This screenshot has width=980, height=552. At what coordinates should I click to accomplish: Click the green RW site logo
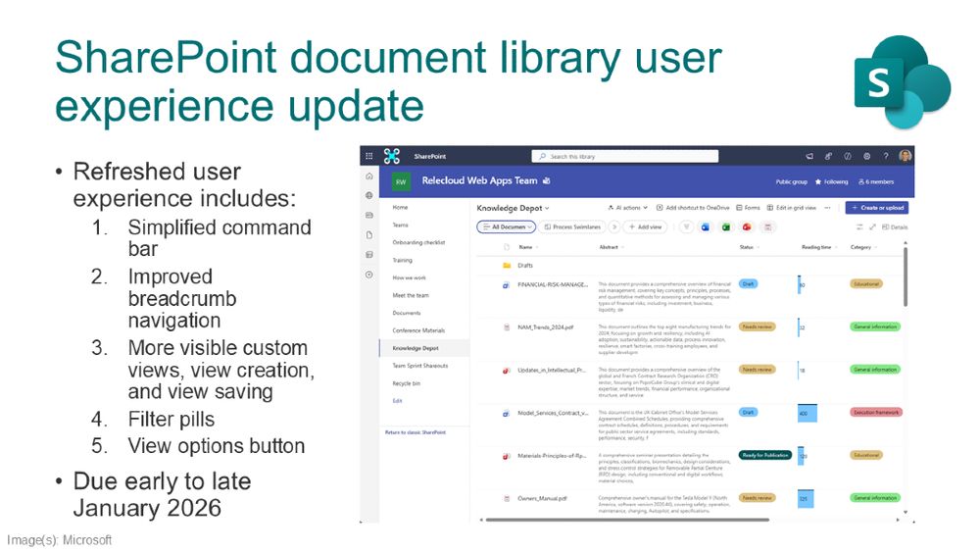tap(401, 182)
